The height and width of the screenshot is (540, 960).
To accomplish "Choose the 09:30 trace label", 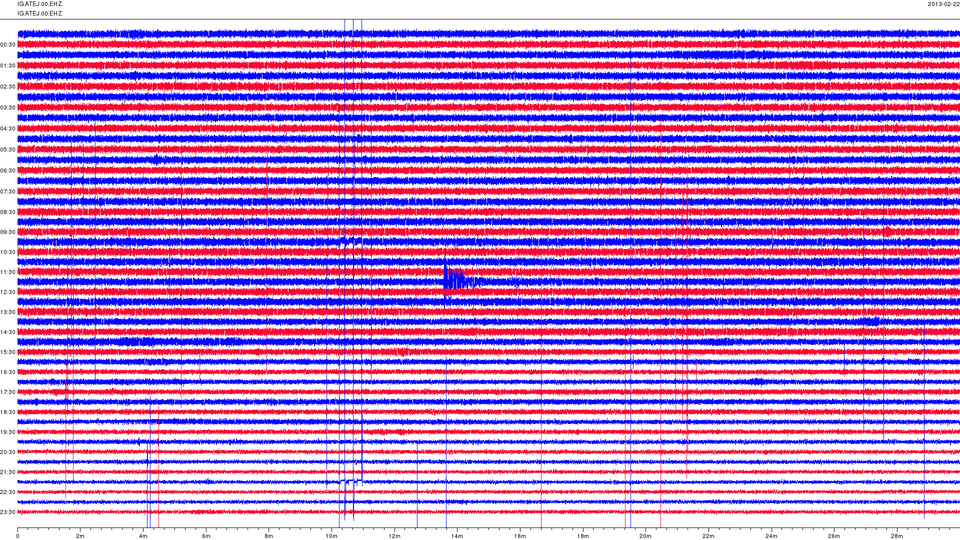I will click(8, 232).
